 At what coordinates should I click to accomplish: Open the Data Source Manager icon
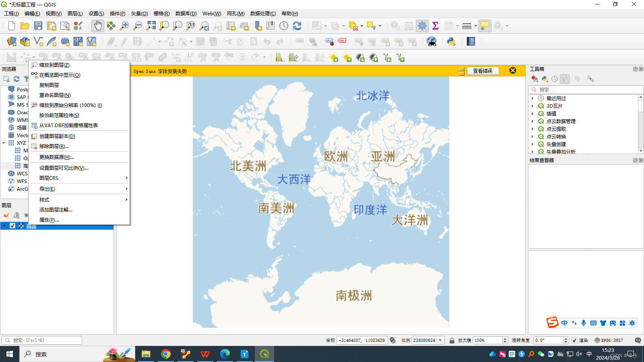pos(12,41)
